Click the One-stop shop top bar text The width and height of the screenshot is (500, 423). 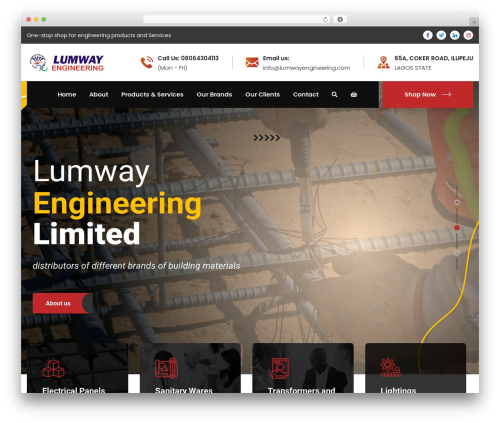[99, 35]
